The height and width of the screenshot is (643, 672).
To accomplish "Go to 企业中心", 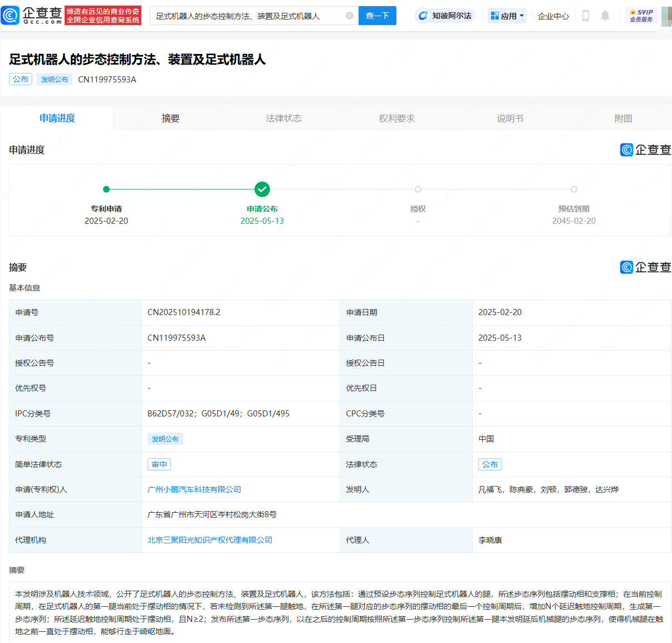I will 553,16.
